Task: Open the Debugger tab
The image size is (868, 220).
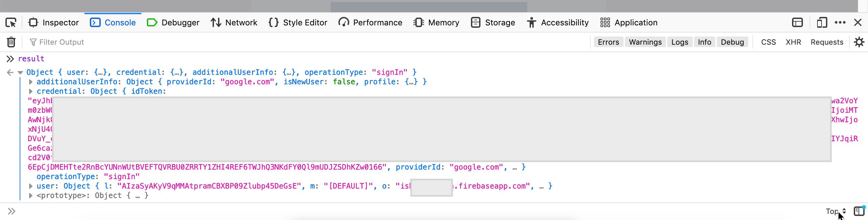Action: click(173, 23)
